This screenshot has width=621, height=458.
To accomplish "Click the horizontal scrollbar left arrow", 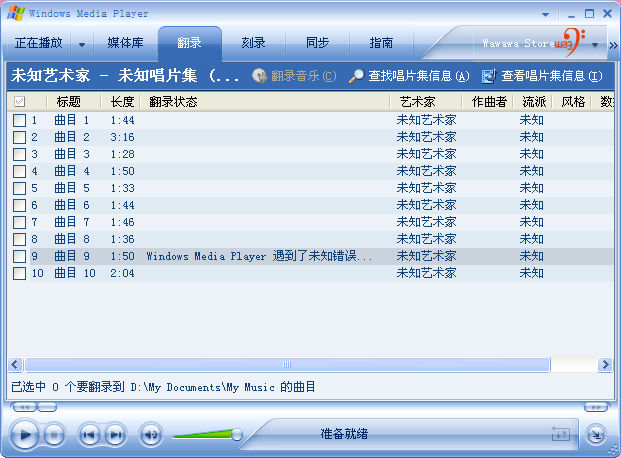I will [x=15, y=364].
